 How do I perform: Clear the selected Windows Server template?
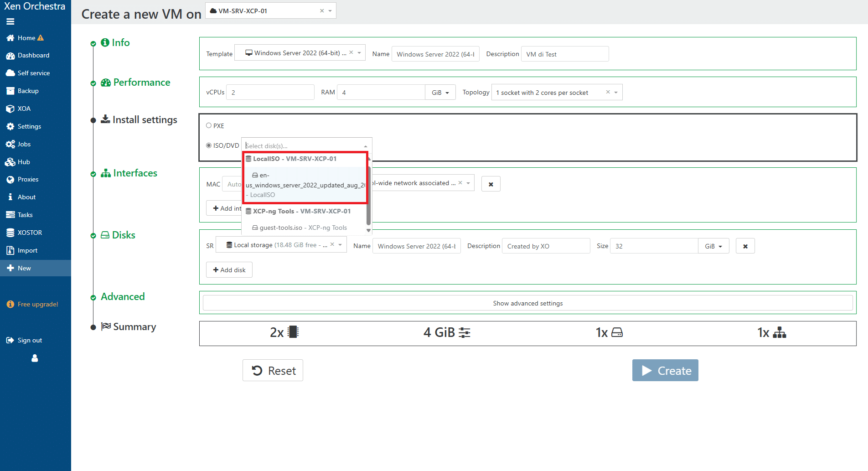(x=351, y=52)
